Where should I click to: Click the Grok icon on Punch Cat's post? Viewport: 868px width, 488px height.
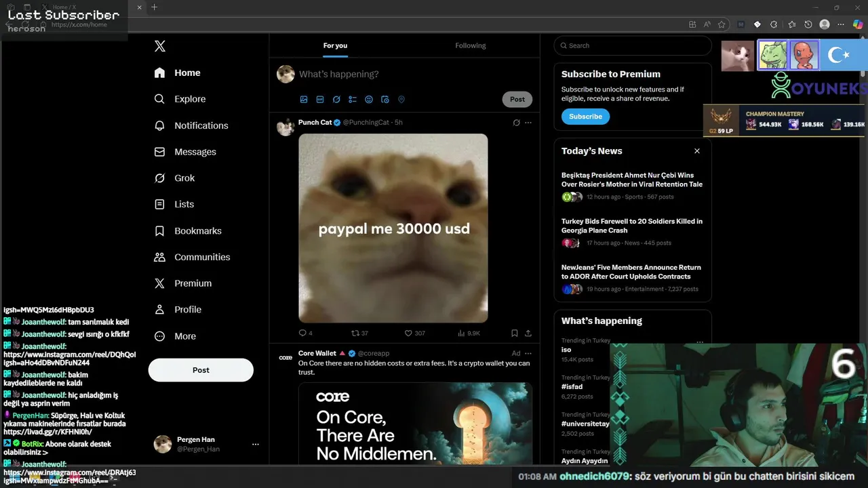click(x=516, y=123)
